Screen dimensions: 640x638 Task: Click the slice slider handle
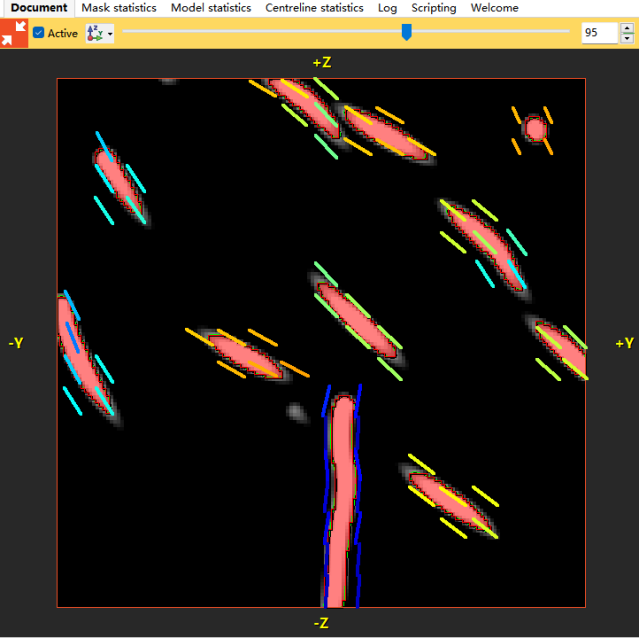pyautogui.click(x=407, y=32)
